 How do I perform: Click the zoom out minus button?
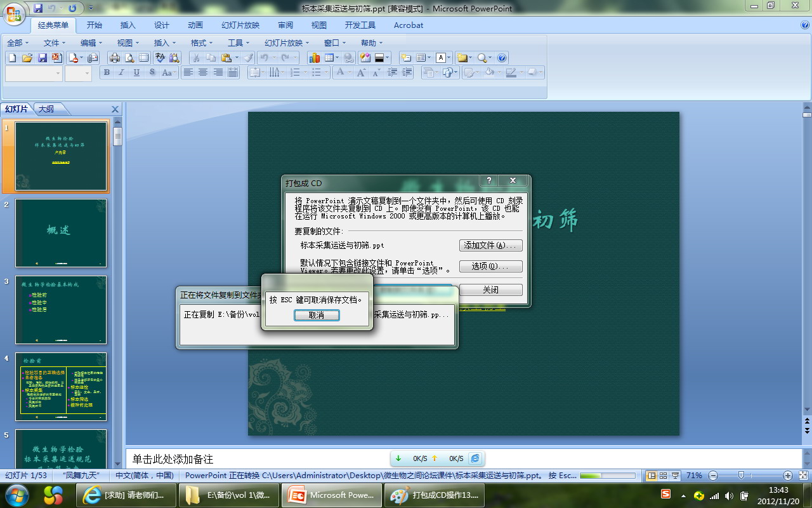coord(713,476)
